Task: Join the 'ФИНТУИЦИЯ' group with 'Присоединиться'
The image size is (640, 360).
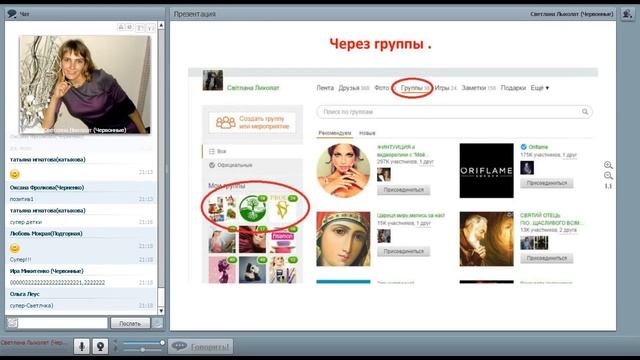Action: click(x=403, y=190)
